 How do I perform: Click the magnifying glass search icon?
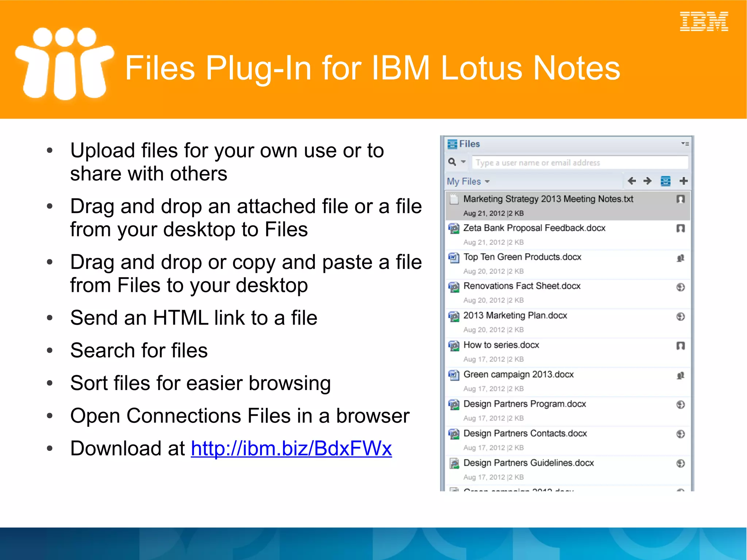[452, 162]
